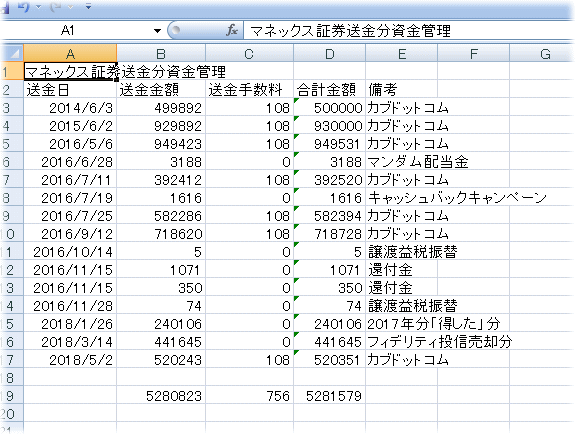Select date cell 2016/5/6

pyautogui.click(x=70, y=143)
